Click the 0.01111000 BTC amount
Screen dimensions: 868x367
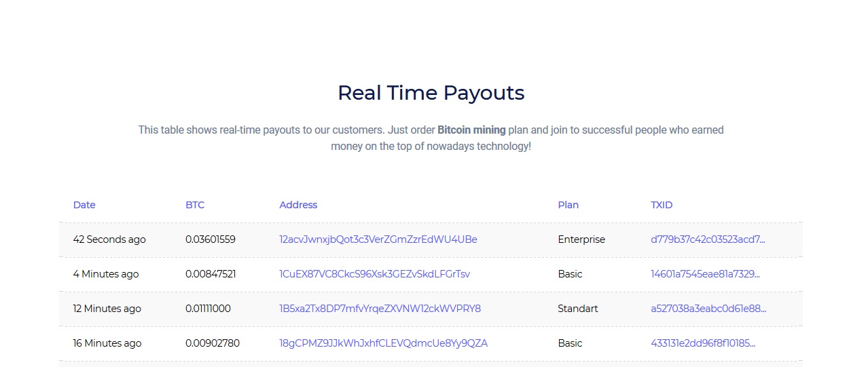(208, 309)
